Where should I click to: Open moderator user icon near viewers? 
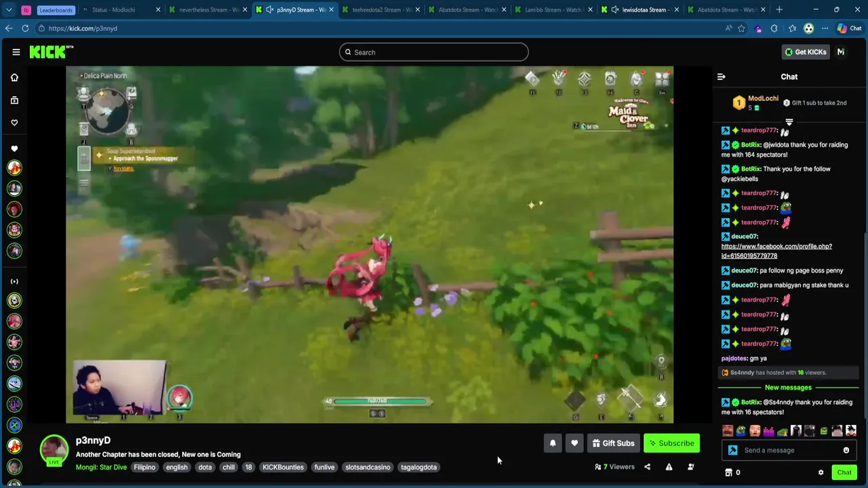690,467
